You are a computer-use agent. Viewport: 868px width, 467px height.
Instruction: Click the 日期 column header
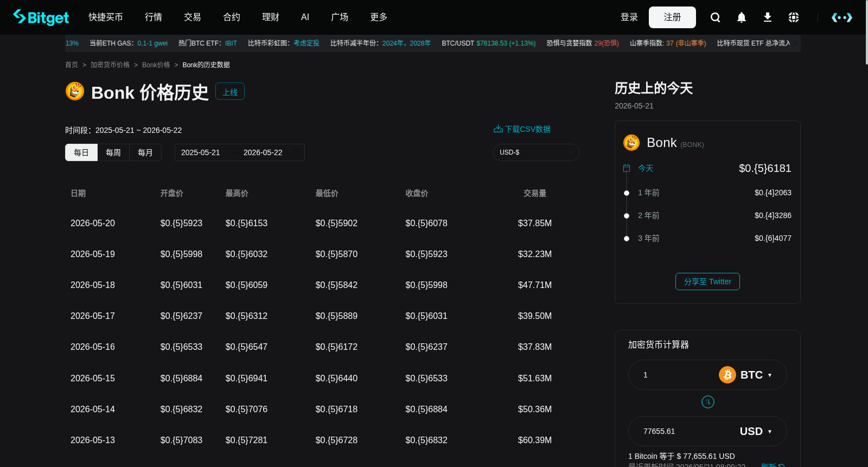tap(78, 193)
